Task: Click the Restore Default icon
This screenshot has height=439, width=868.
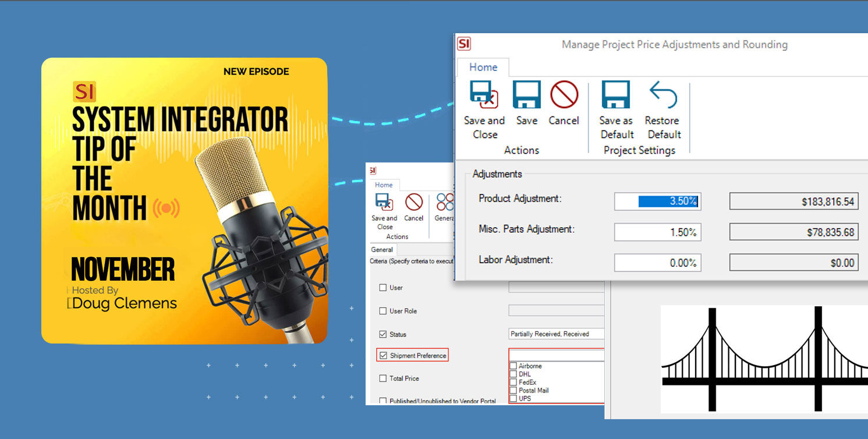Action: [663, 95]
